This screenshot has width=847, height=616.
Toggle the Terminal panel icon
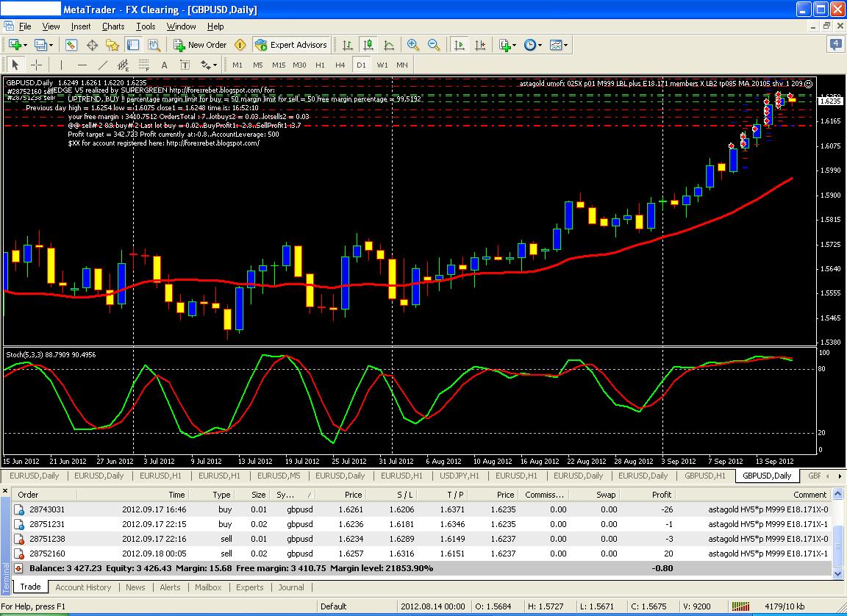(133, 45)
